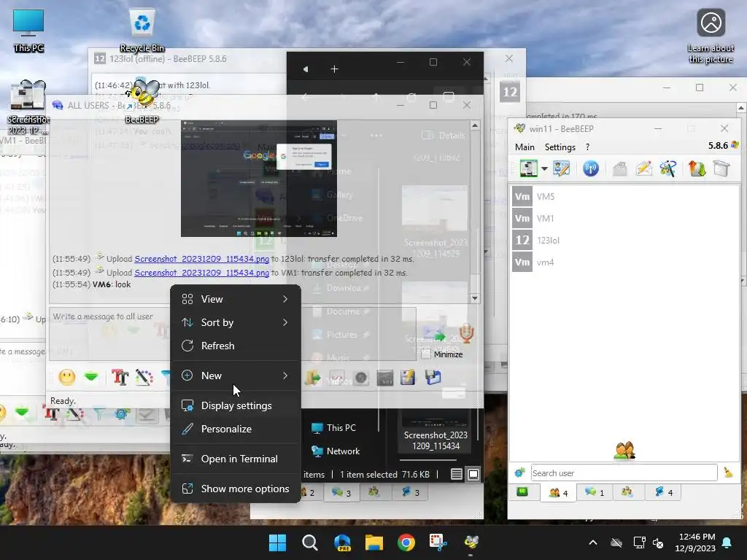Select file Screenshot_20231209_115434 in File Explorer
The image size is (747, 560).
pos(436,432)
